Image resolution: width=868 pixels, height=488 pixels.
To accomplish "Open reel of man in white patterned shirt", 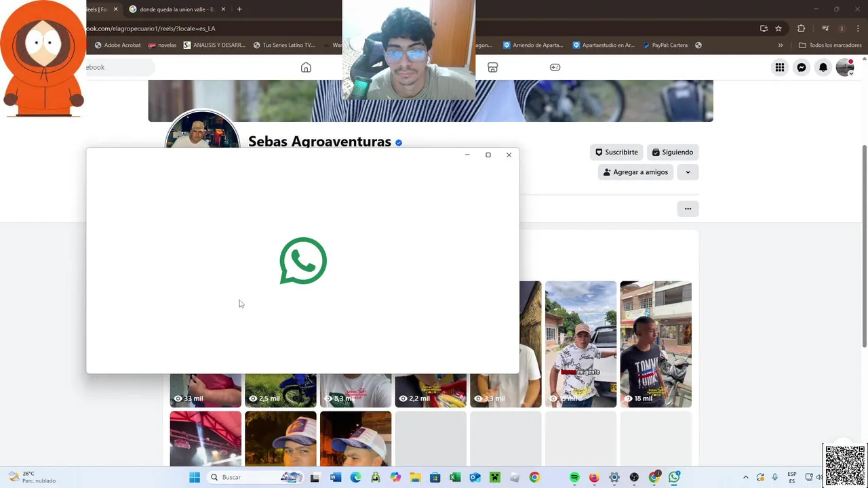I will coord(581,344).
